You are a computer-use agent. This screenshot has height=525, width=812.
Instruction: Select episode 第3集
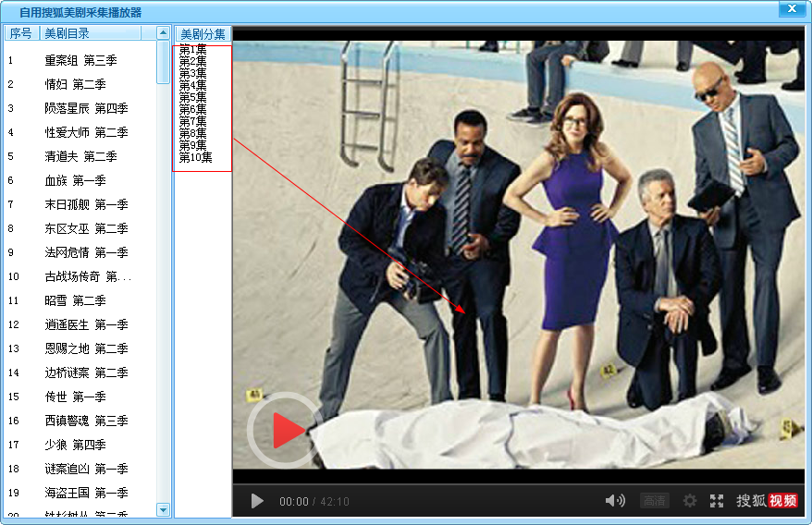tap(192, 74)
